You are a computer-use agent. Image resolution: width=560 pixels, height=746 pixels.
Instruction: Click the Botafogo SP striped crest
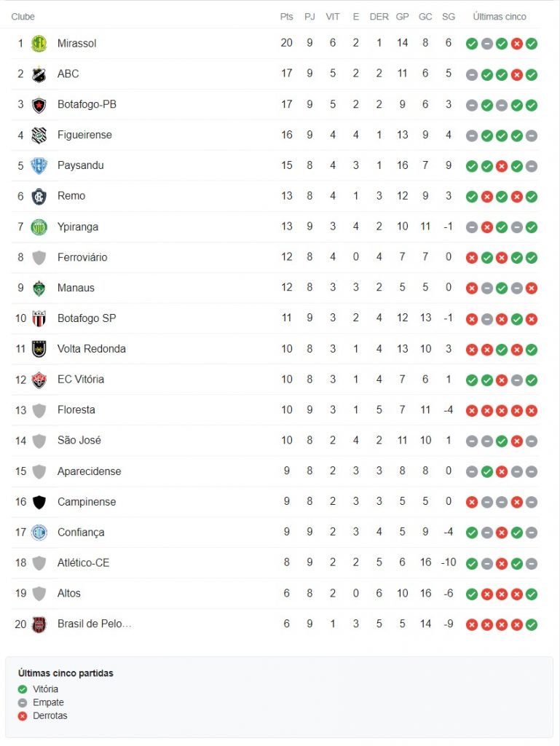[39, 318]
